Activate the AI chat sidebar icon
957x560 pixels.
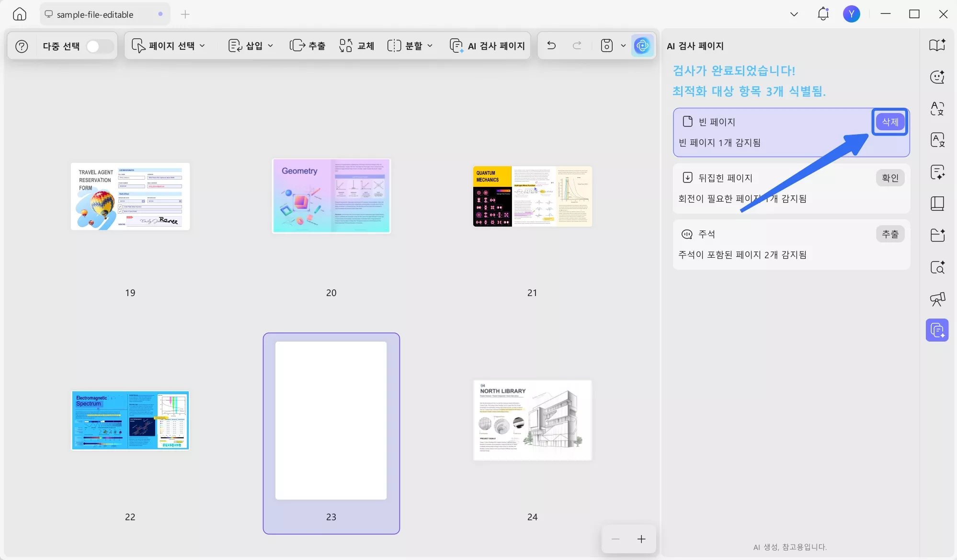[x=937, y=77]
